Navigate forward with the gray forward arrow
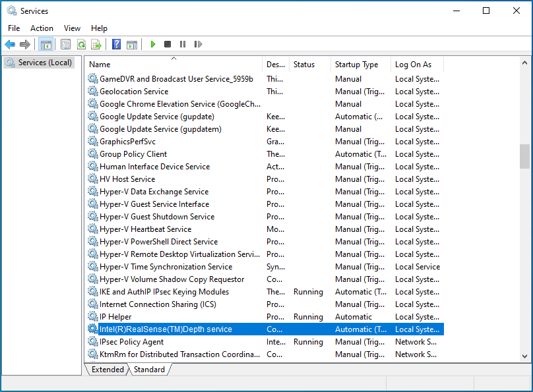Viewport: 533px width, 392px height. [x=25, y=44]
